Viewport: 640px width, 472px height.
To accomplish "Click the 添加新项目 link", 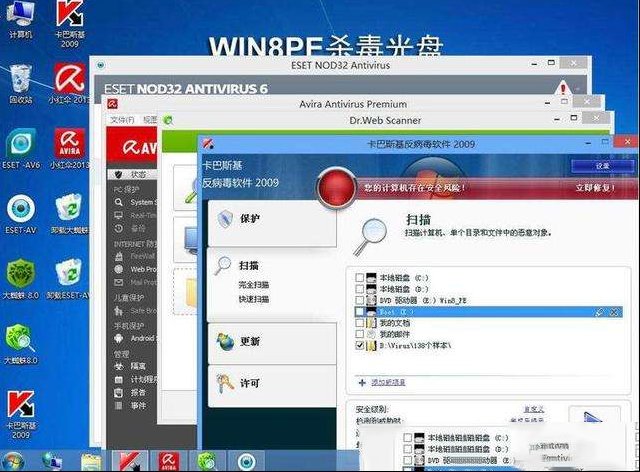I will tap(388, 383).
